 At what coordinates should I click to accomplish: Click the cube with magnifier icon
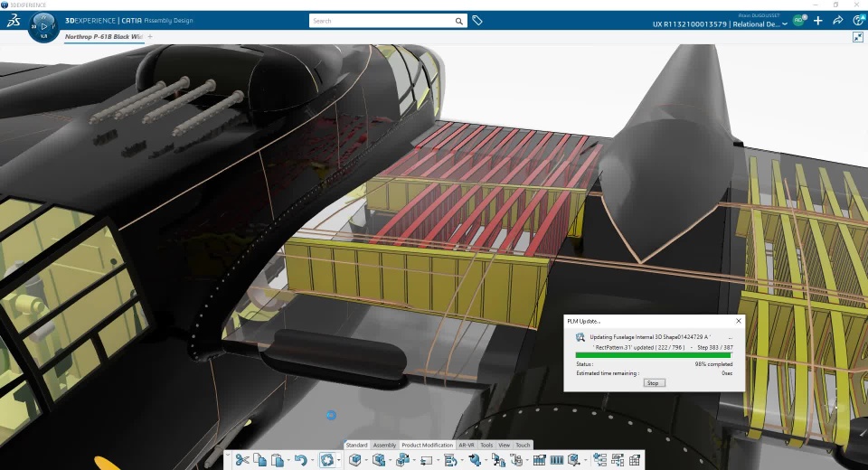[574, 460]
